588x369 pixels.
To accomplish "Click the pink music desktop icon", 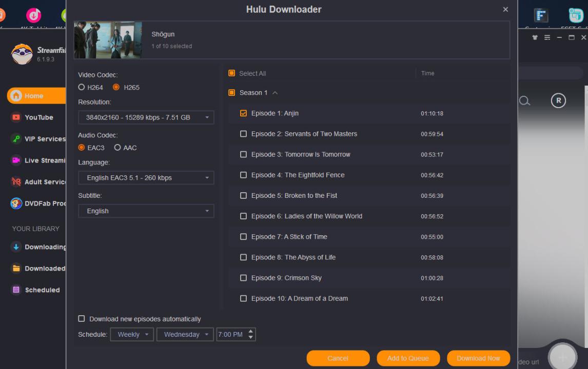I will point(33,15).
